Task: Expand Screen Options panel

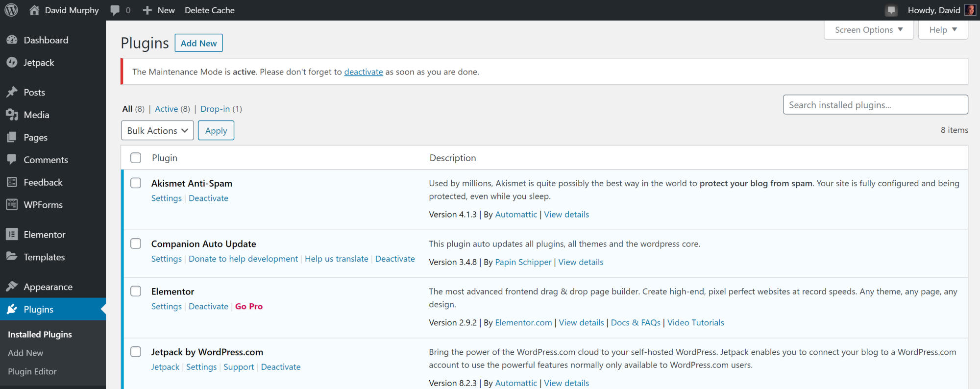Action: tap(869, 30)
